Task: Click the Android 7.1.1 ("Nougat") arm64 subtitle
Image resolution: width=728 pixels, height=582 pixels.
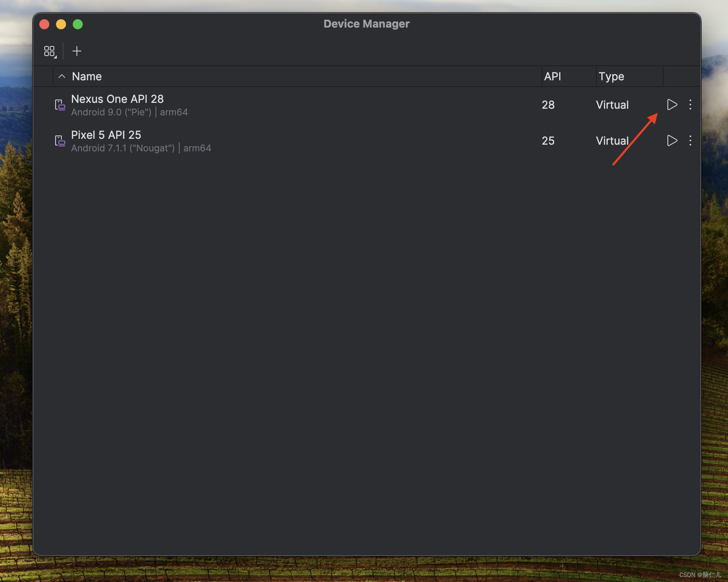Action: click(x=141, y=148)
